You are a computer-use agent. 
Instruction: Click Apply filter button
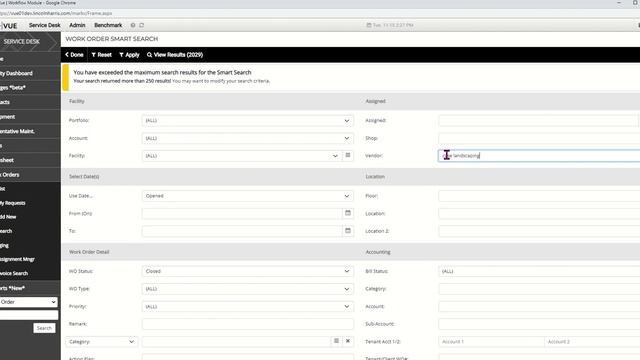[129, 55]
